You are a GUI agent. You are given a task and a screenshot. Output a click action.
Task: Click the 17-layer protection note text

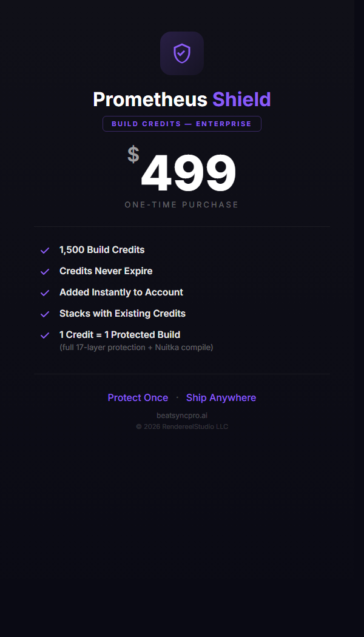click(x=136, y=348)
